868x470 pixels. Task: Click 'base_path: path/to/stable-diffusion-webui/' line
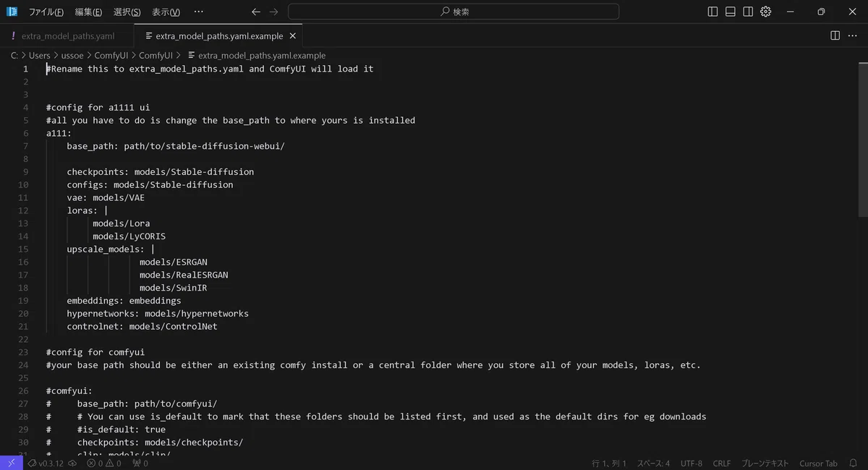pyautogui.click(x=176, y=146)
